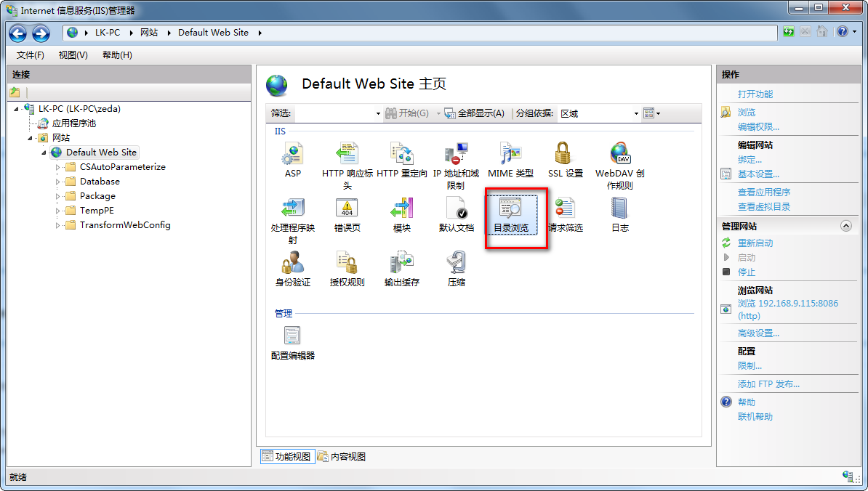Expand the CSAutoParameterize folder
This screenshot has height=491, width=868.
coord(57,167)
